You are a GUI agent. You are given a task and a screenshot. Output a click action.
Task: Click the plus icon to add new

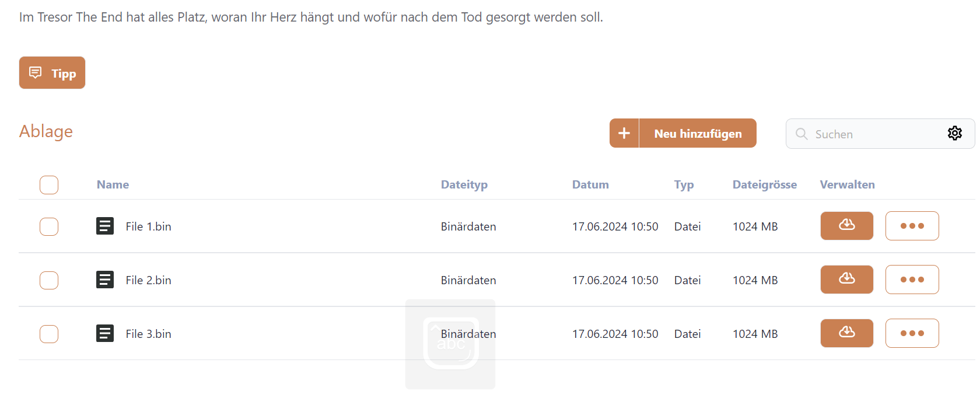point(624,134)
